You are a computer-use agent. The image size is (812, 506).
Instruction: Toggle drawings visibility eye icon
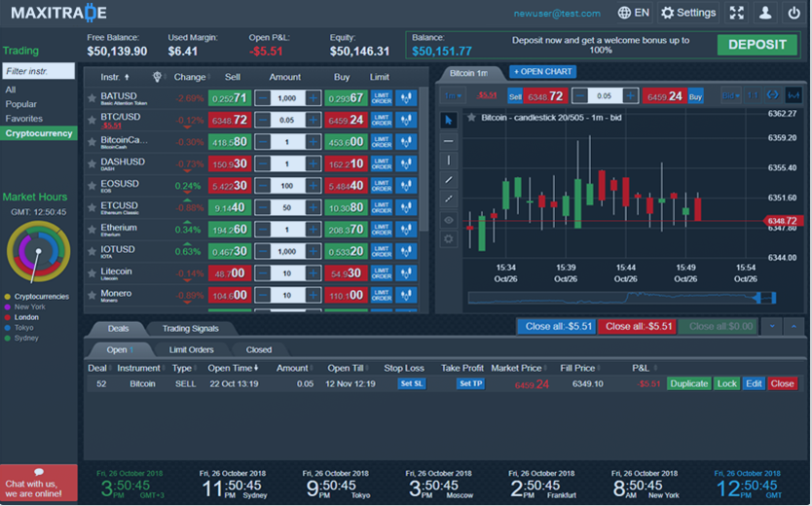(x=449, y=220)
